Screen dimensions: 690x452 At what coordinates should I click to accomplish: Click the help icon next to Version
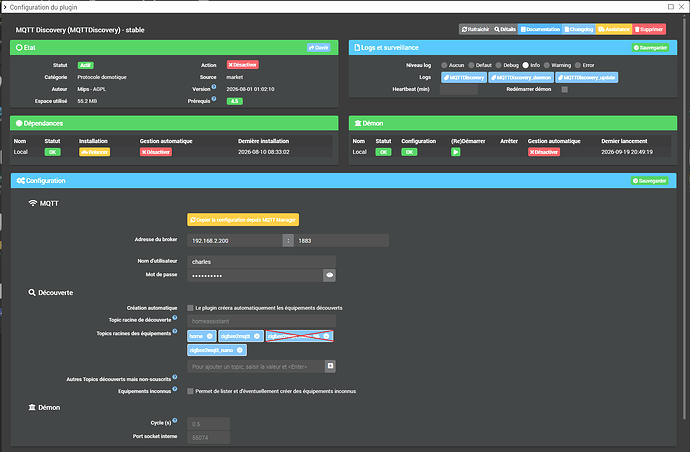tap(214, 87)
